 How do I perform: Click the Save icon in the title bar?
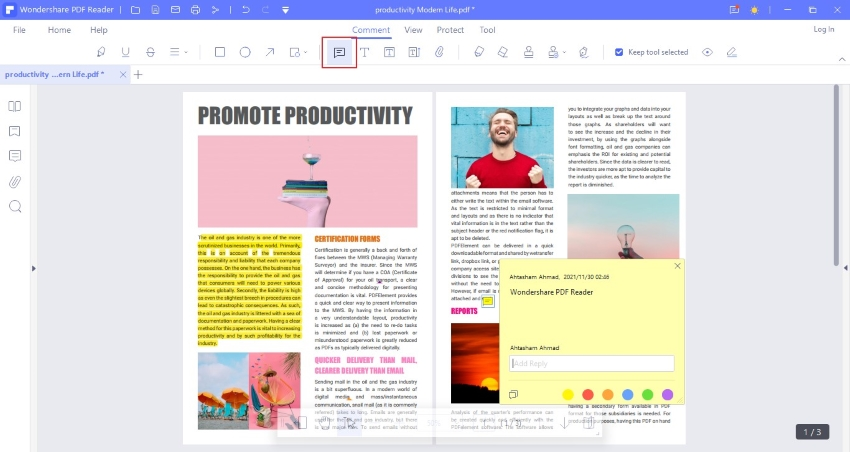click(x=156, y=10)
